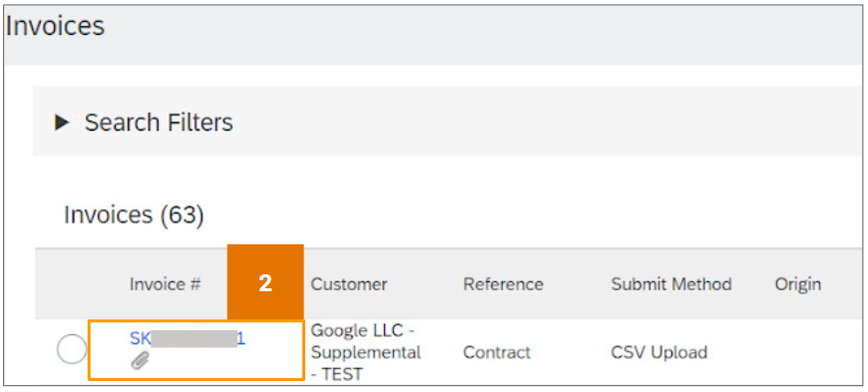
Task: Sort by the Invoice # column header
Action: (x=165, y=284)
